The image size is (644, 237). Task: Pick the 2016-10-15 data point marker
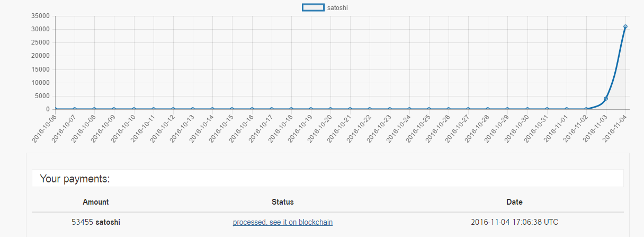[232, 109]
